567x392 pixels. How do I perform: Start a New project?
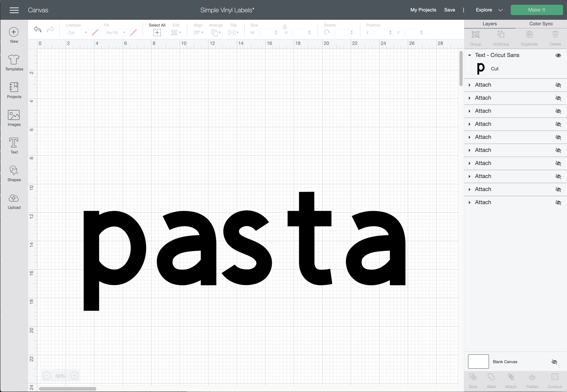tap(14, 35)
